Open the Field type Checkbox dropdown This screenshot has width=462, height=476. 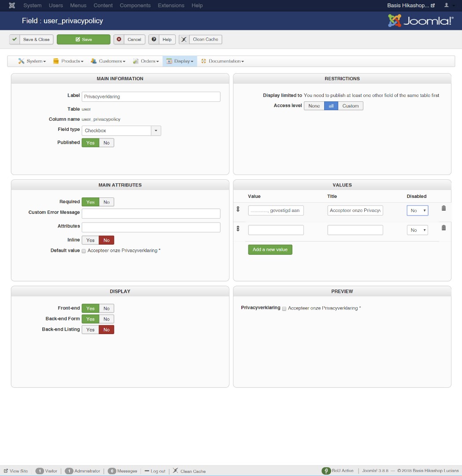pos(122,130)
